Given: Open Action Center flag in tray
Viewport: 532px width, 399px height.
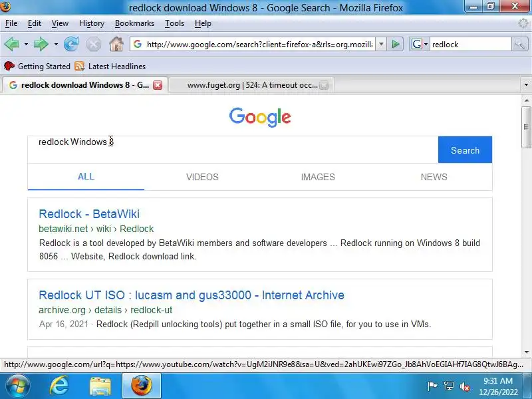Looking at the screenshot, I should coord(433,386).
